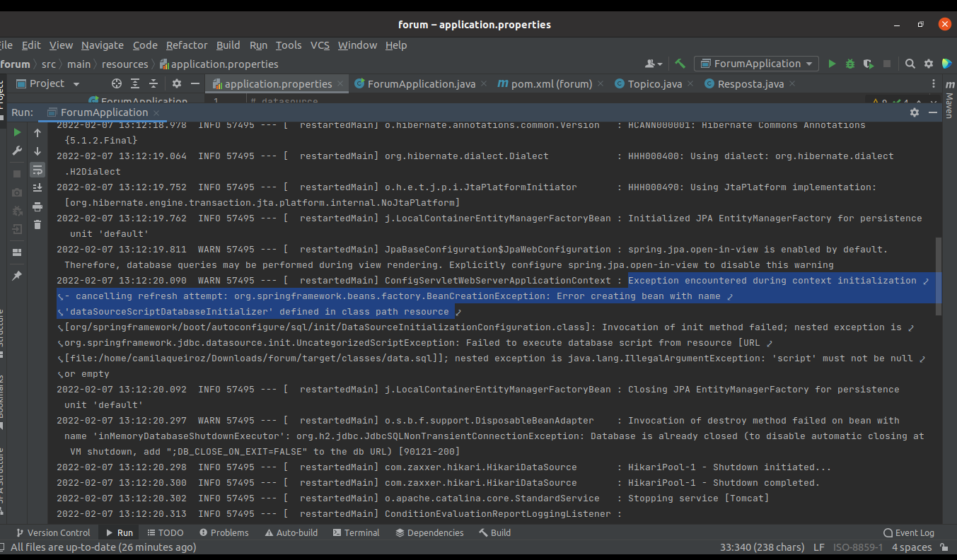Click the LF line separator in status bar
The height and width of the screenshot is (560, 957).
point(819,547)
